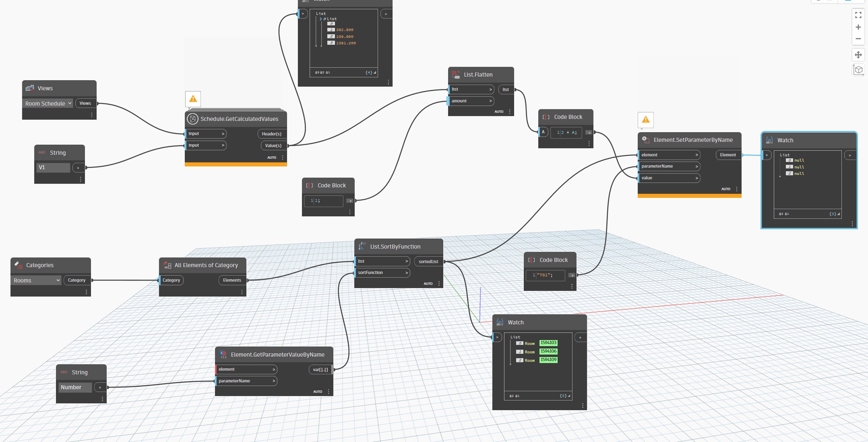Click the Value(s) output port
The height and width of the screenshot is (442, 868).
pos(273,145)
